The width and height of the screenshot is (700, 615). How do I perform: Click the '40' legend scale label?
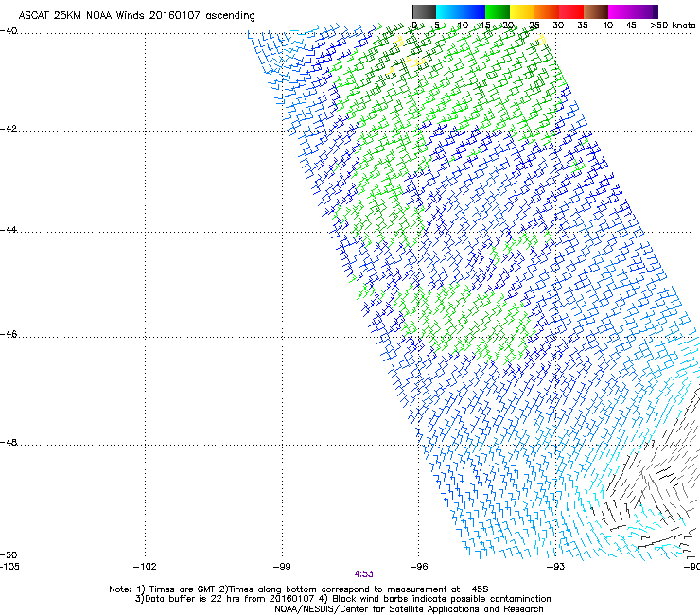click(607, 26)
